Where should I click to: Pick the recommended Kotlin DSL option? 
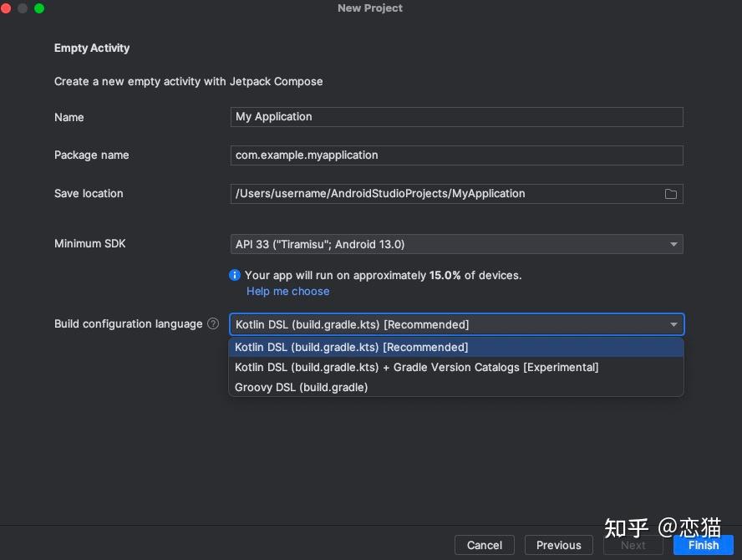(x=352, y=347)
